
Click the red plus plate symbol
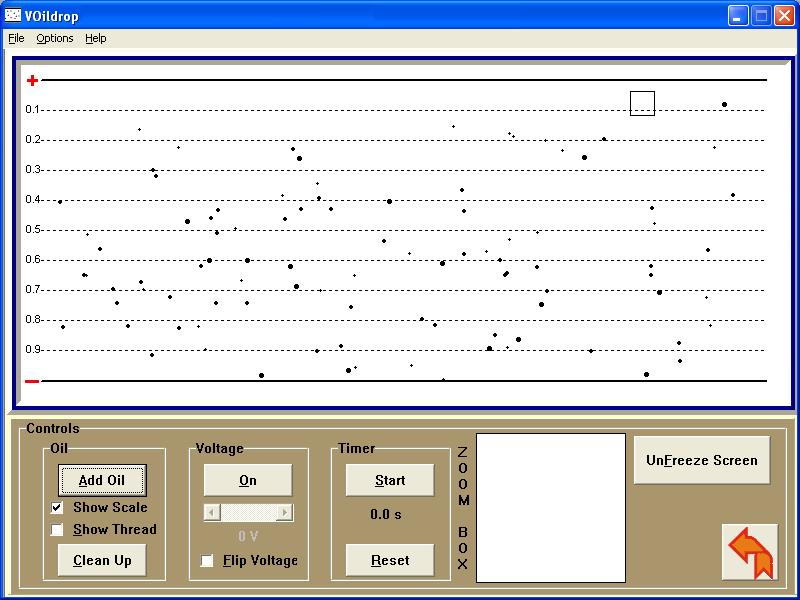click(32, 80)
